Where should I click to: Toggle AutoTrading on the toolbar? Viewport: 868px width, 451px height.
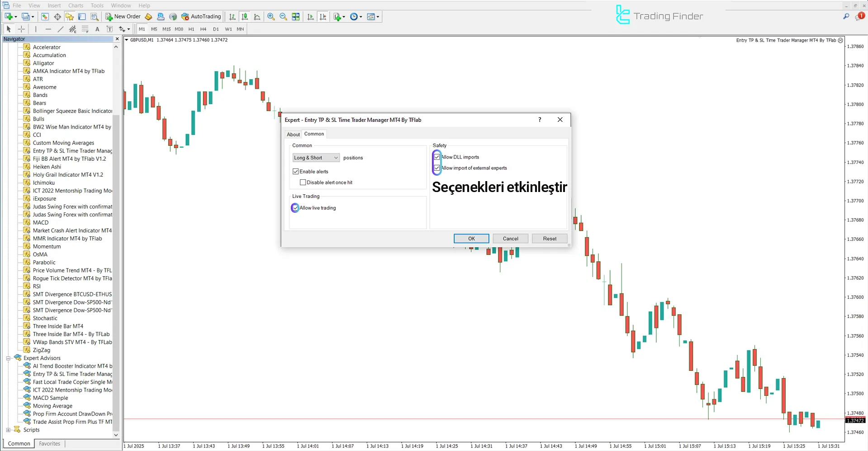click(201, 16)
